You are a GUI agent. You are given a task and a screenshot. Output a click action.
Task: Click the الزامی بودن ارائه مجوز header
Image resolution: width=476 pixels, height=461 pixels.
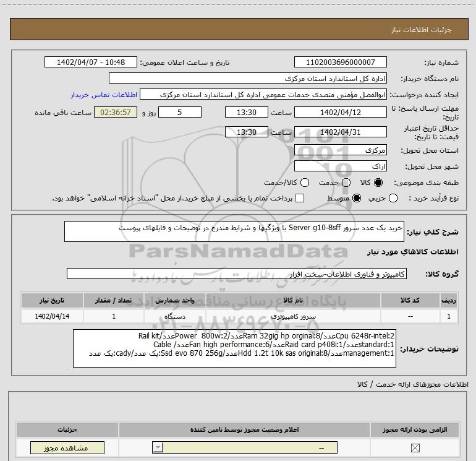415,429
